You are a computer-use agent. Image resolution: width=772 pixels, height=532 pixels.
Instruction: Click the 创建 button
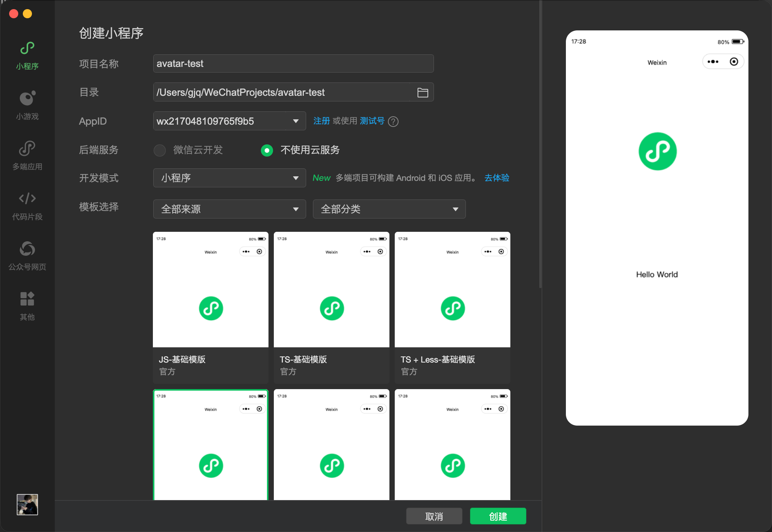click(498, 516)
